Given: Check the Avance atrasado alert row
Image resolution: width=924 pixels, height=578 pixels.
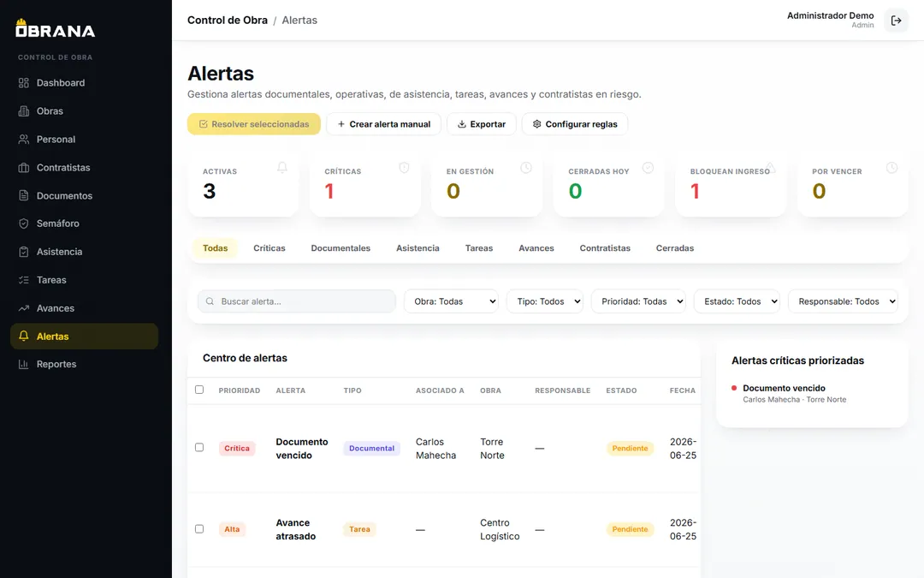Looking at the screenshot, I should click(199, 528).
